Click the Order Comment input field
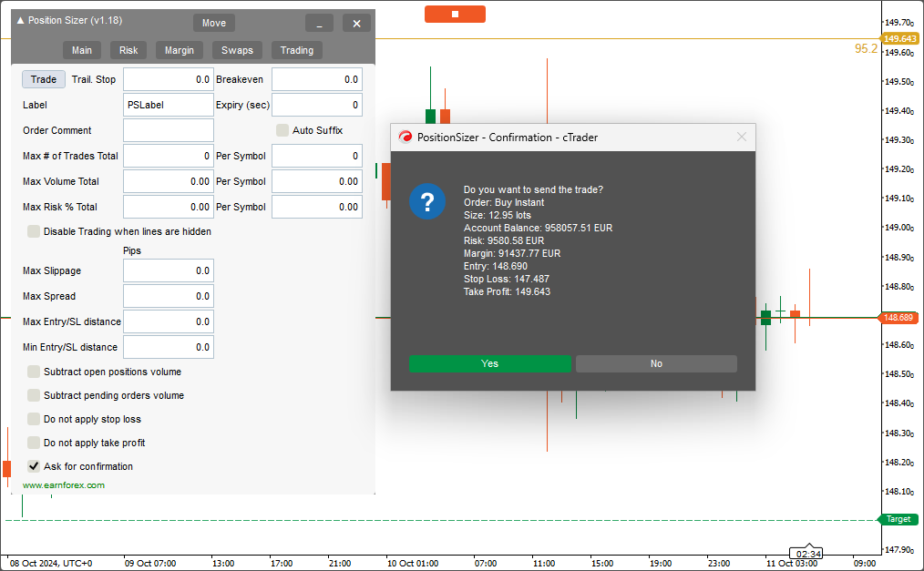The height and width of the screenshot is (571, 924). pos(169,130)
